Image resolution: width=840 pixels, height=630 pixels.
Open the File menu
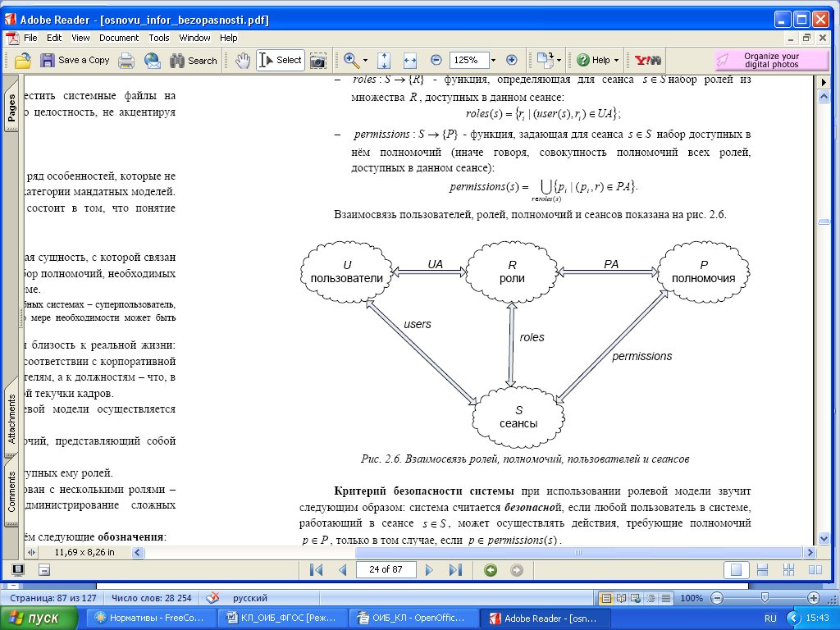pos(30,38)
